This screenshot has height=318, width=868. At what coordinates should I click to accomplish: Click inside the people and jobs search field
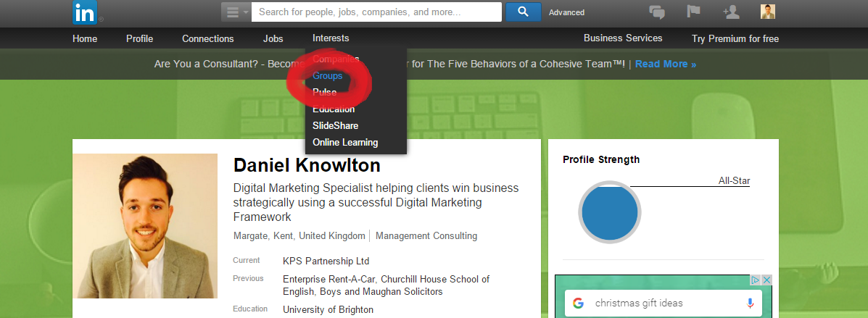(x=377, y=12)
